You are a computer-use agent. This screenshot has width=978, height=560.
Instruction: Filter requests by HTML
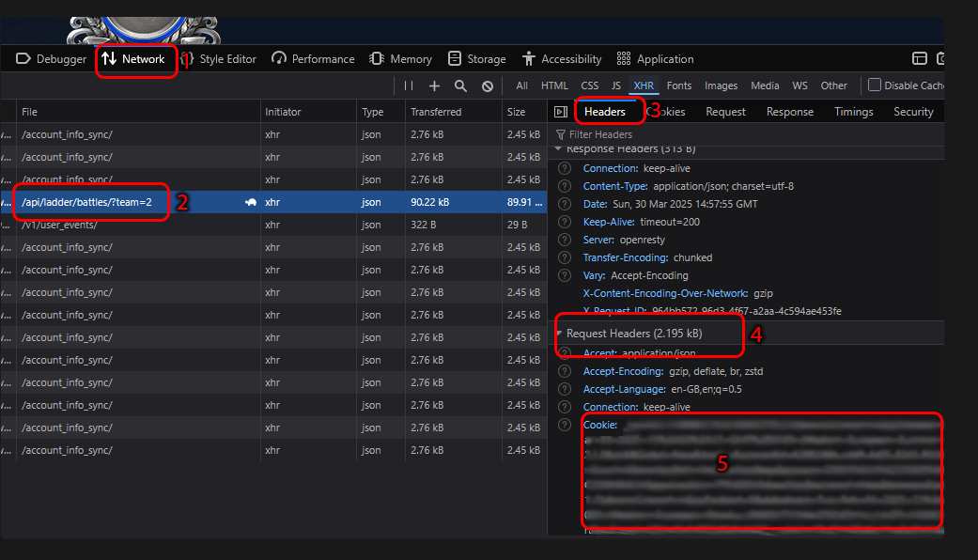[554, 86]
